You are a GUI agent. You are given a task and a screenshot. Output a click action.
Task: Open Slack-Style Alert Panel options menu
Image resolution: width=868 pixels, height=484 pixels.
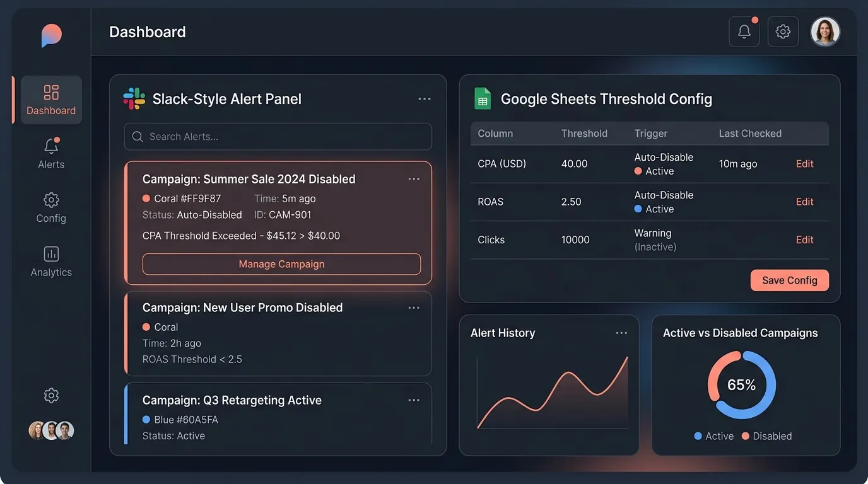pyautogui.click(x=425, y=99)
